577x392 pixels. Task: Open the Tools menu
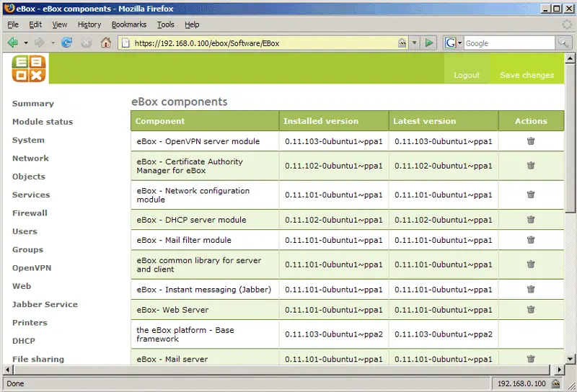[165, 24]
